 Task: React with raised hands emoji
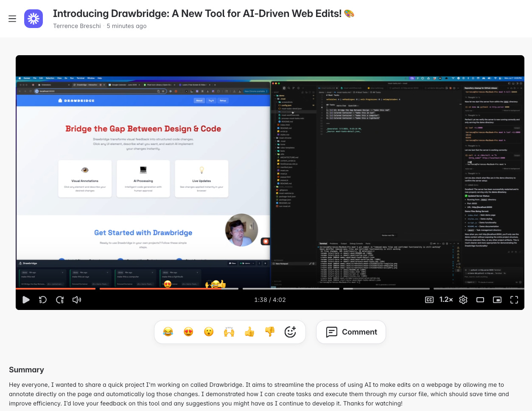229,332
